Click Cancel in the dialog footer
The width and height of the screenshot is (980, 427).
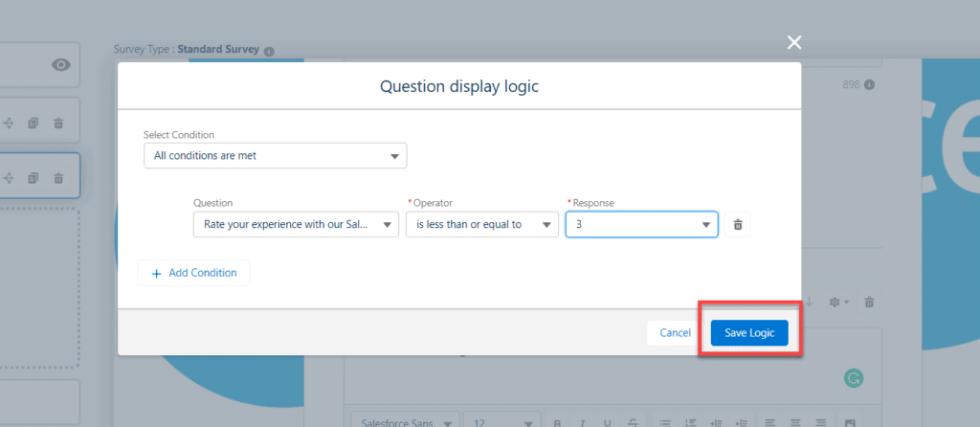675,332
